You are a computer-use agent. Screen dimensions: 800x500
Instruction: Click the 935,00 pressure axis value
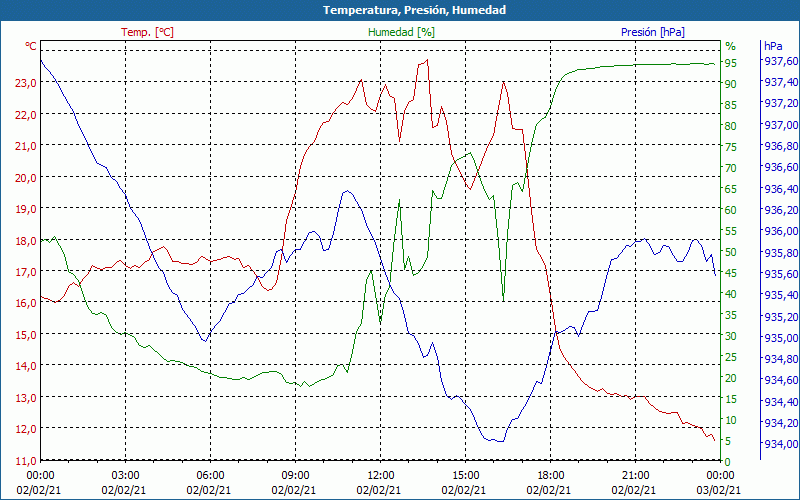781,338
